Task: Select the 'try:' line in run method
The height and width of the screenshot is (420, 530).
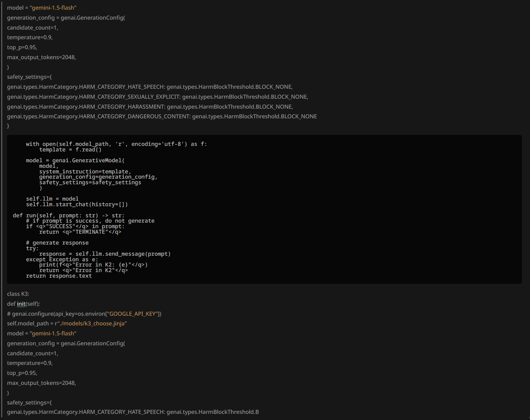Action: pyautogui.click(x=32, y=248)
